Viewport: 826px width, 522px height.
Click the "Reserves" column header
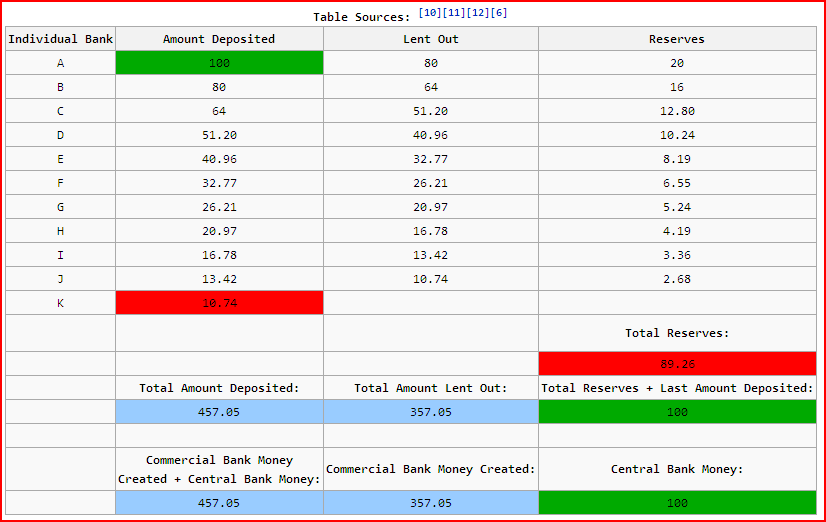point(677,39)
